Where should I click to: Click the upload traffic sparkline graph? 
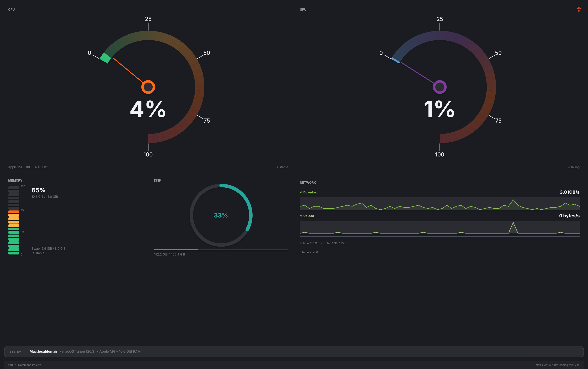[439, 227]
